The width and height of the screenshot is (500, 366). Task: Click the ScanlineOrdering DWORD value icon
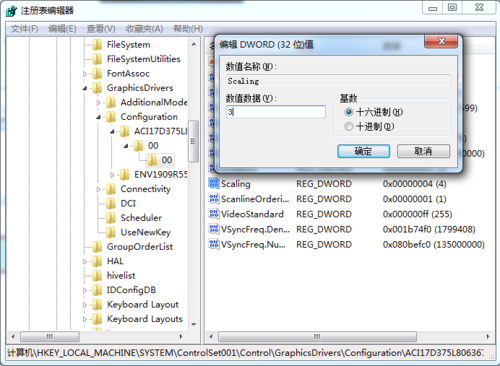click(x=214, y=199)
